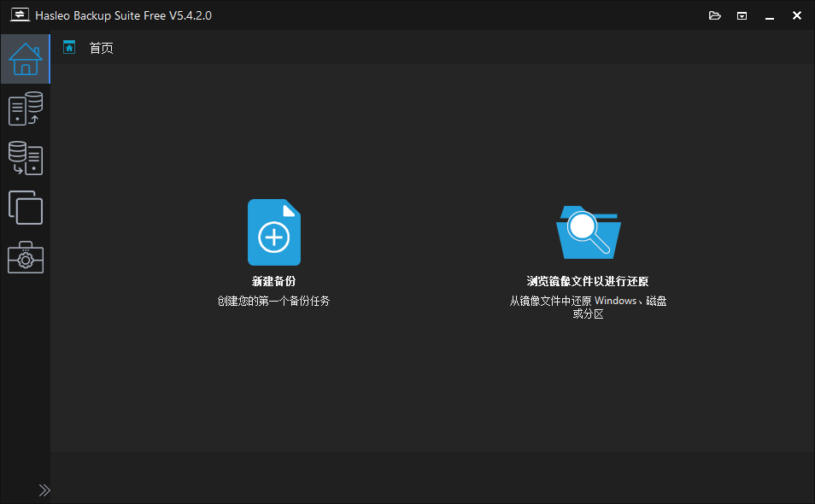Open the dropdown menu in the title bar
Screen dimensions: 815x504
coord(742,15)
